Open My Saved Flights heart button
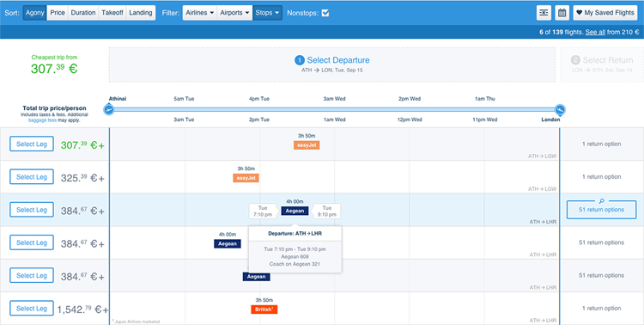This screenshot has height=325, width=644. point(605,13)
